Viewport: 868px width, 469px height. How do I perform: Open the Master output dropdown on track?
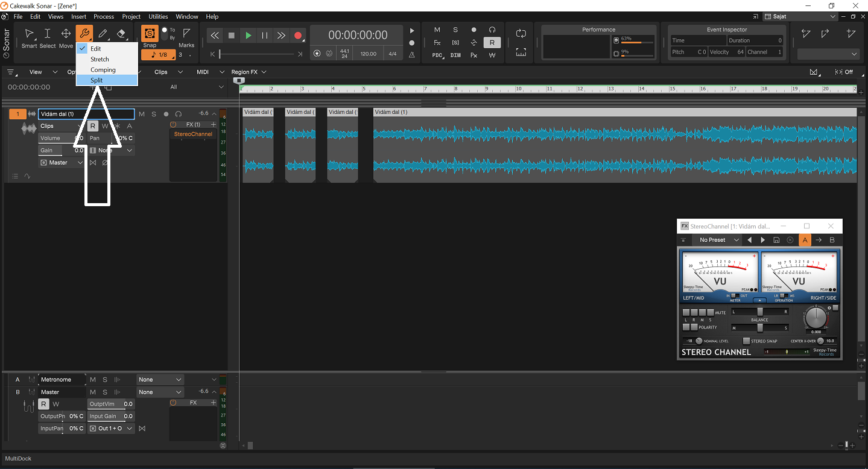tap(62, 163)
